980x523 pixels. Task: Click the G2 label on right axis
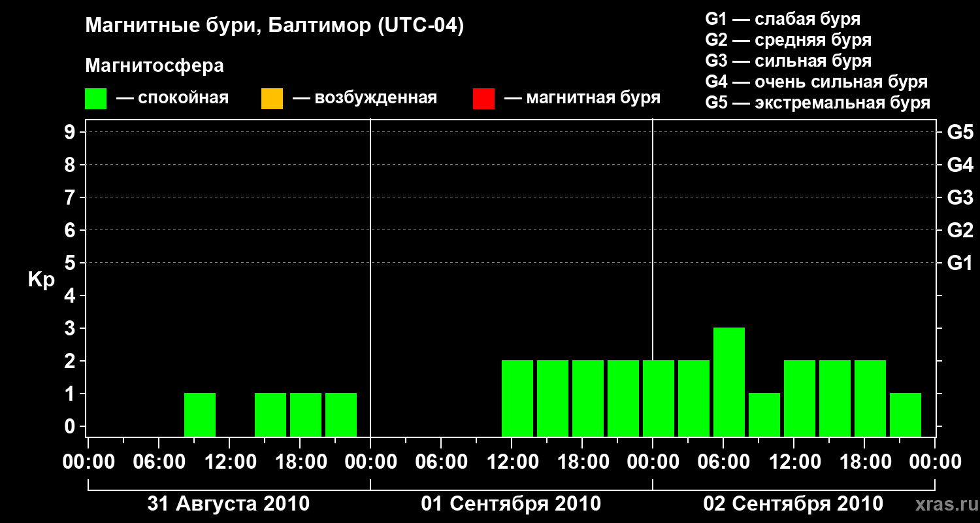[x=960, y=230]
